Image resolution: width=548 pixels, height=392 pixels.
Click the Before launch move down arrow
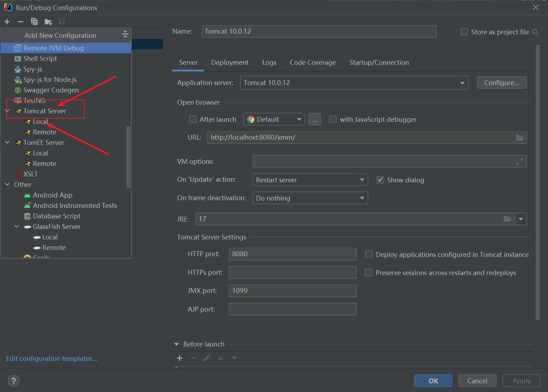tap(234, 358)
